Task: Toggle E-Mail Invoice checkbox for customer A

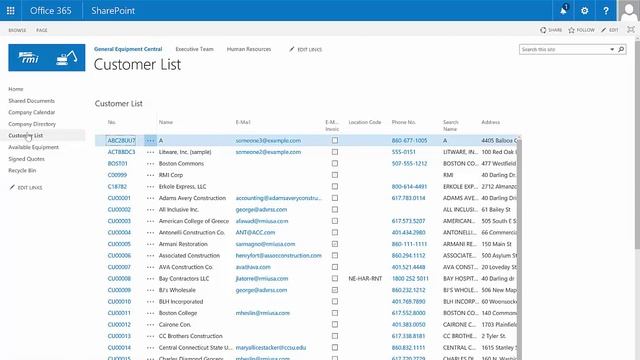Action: click(335, 140)
